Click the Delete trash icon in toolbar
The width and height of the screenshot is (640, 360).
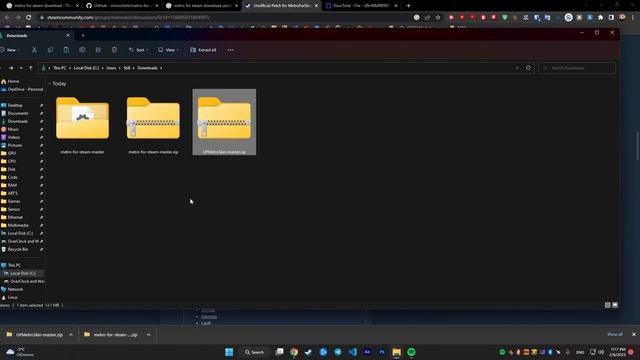(x=114, y=50)
